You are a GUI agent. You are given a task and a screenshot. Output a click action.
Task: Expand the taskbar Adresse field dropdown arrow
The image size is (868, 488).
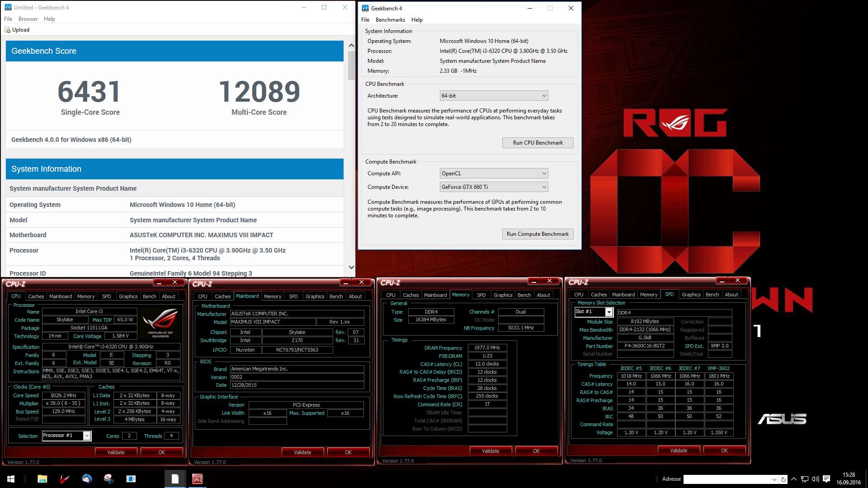774,479
